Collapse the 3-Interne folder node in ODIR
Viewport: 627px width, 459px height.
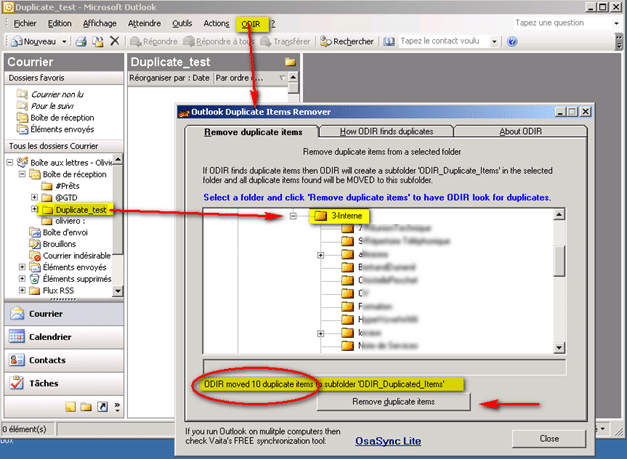pyautogui.click(x=293, y=216)
